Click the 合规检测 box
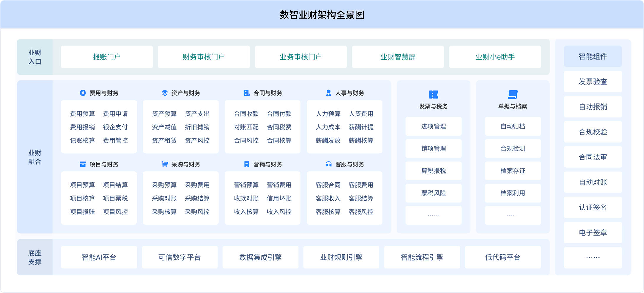 513,149
